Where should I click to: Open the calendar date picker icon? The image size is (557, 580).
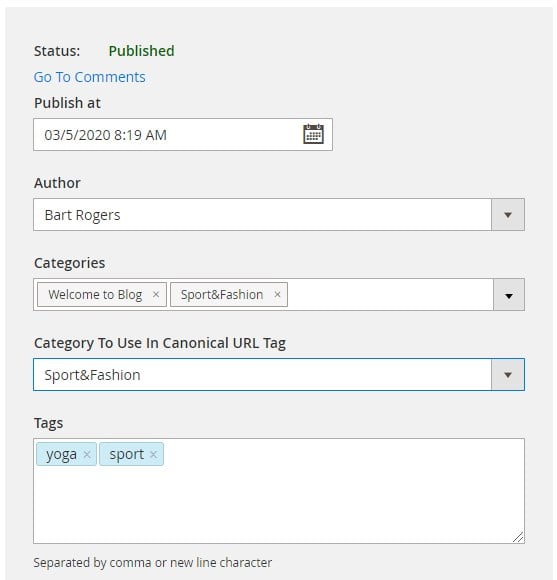click(313, 134)
